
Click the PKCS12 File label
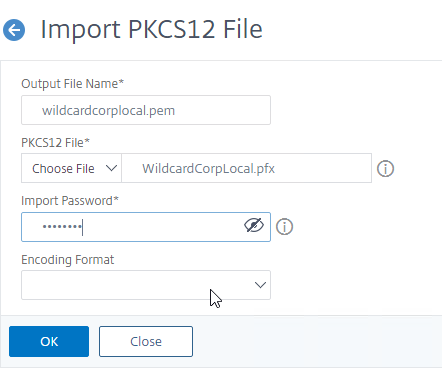click(55, 143)
